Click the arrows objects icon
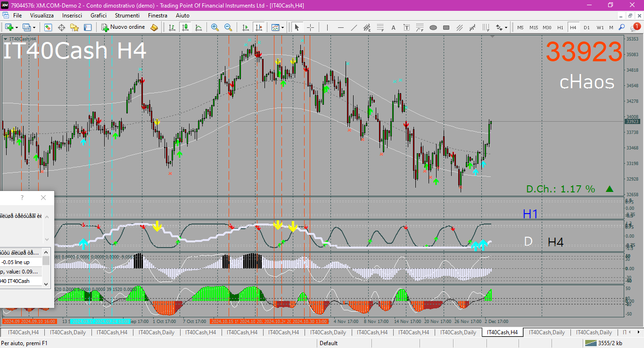This screenshot has width=644, height=348. coord(499,27)
